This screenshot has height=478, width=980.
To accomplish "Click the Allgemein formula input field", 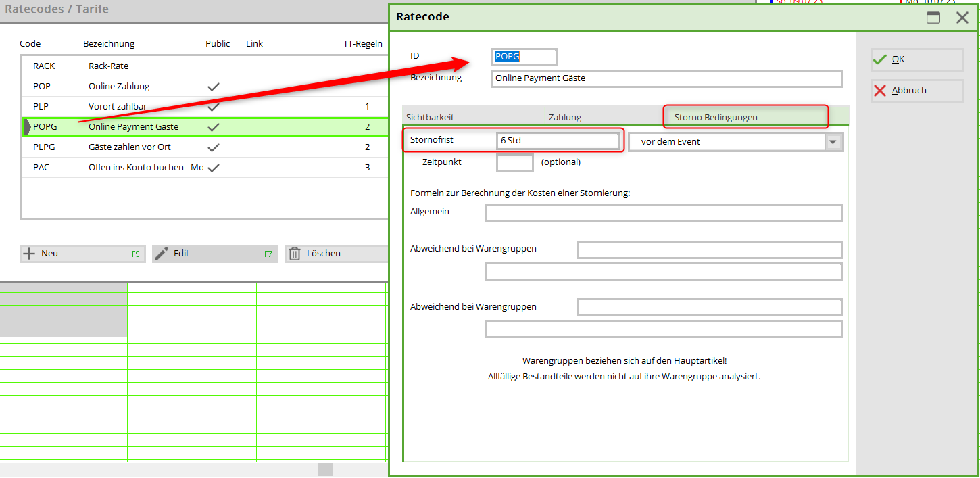I will point(663,213).
